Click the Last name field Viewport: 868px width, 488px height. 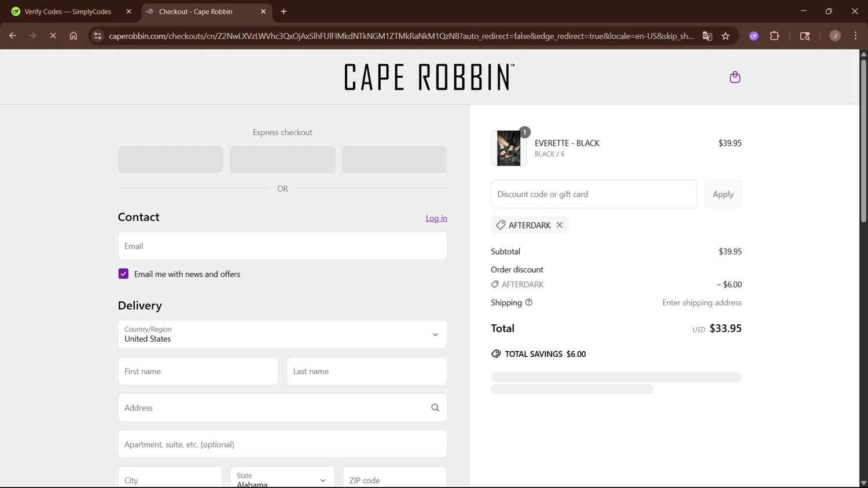[x=367, y=371]
